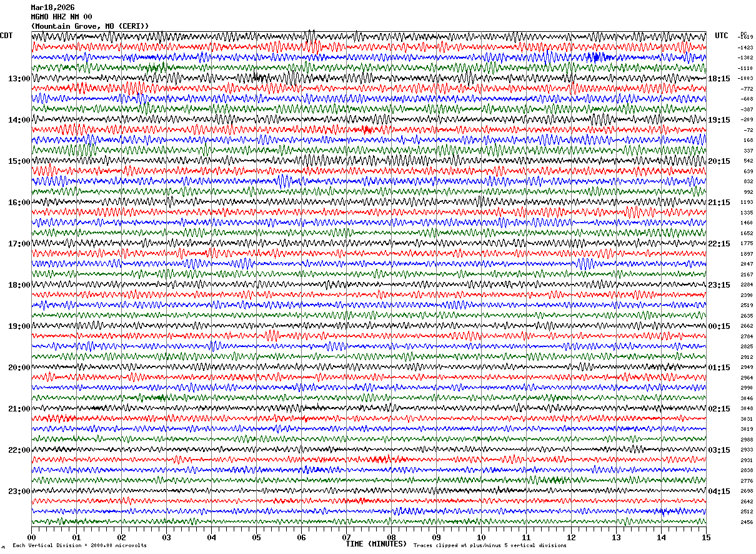Click the 19:15 UTC time label
Image resolution: width=756 pixels, height=554 pixels.
coord(719,120)
